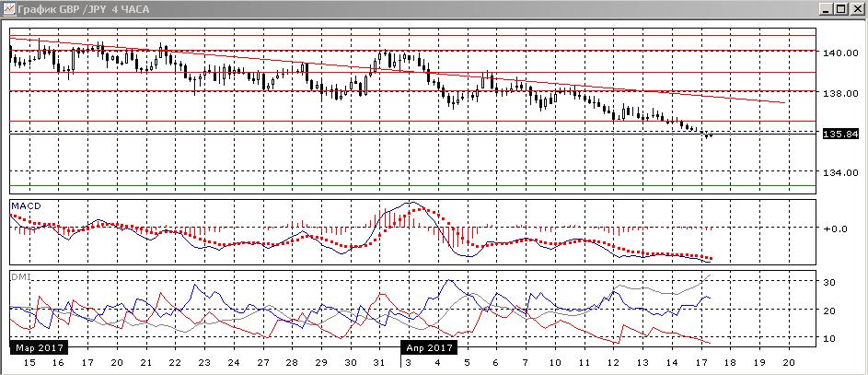The image size is (868, 375).
Task: Click the 134.00 price axis label
Action: [x=839, y=173]
